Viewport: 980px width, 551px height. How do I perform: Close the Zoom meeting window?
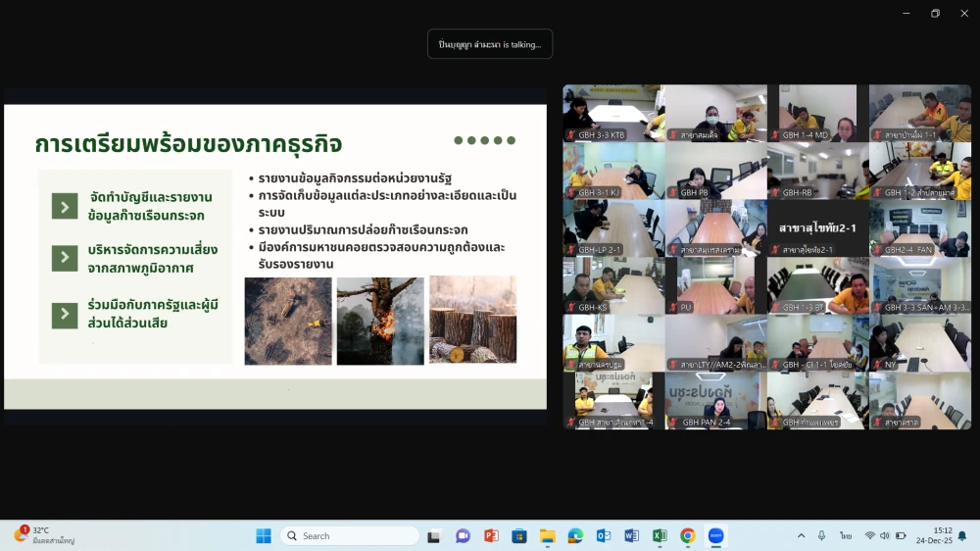coord(964,13)
